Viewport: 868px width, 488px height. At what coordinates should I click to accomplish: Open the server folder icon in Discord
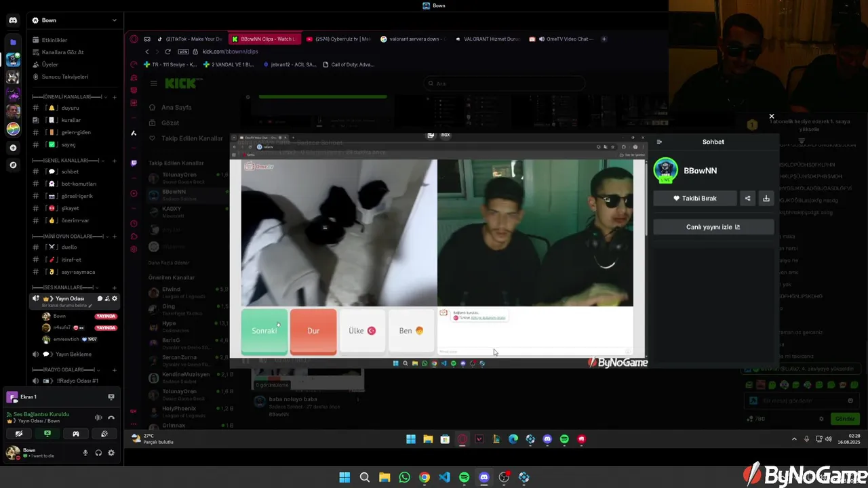click(x=13, y=42)
